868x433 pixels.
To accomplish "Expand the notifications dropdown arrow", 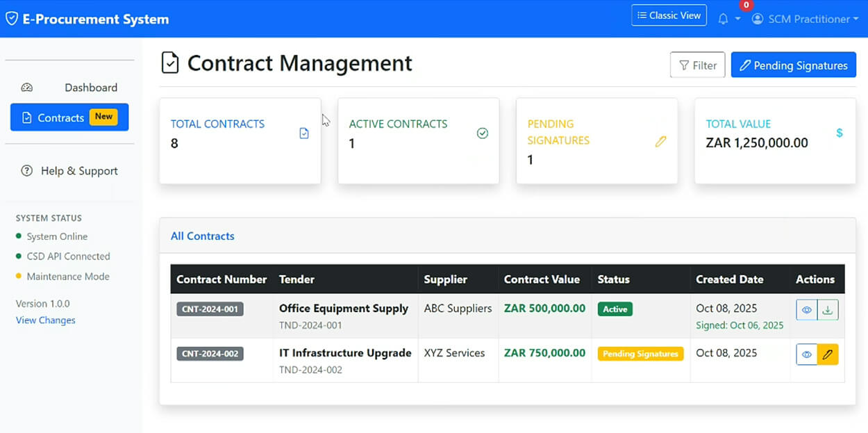I will pyautogui.click(x=737, y=19).
